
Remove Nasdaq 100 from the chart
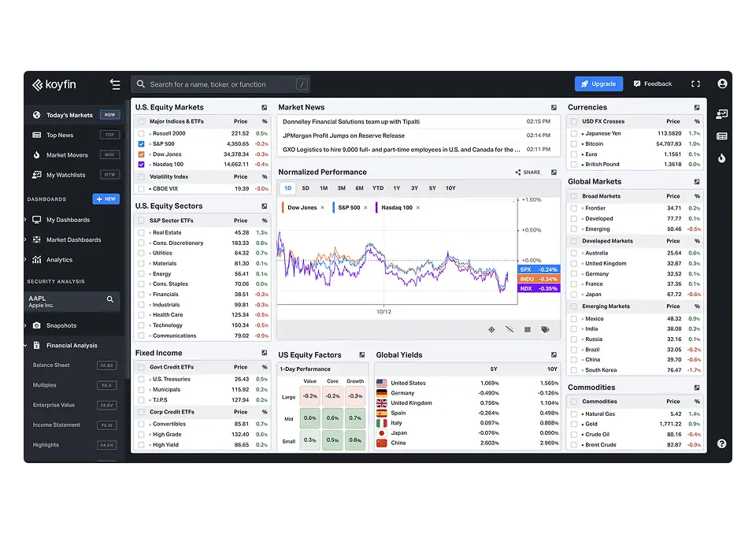point(417,208)
